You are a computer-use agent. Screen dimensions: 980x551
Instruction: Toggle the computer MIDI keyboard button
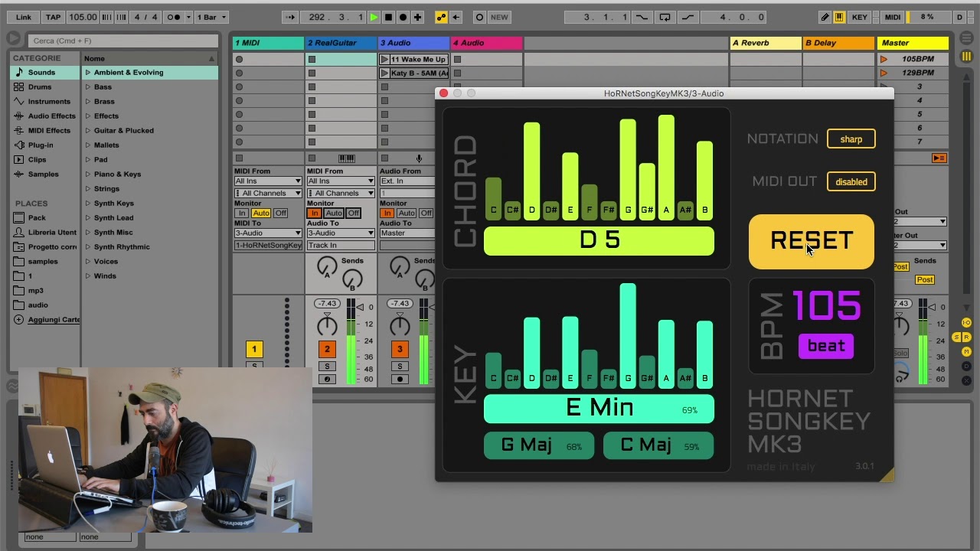(x=839, y=17)
